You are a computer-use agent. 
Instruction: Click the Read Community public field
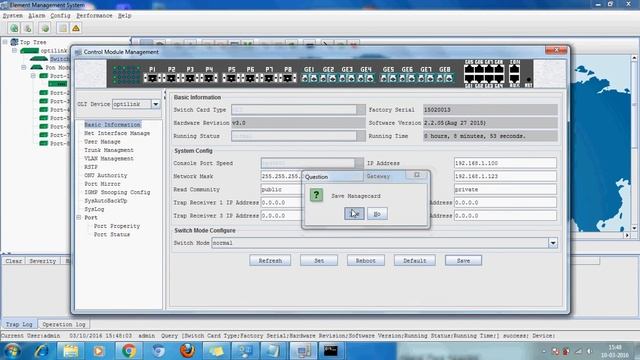(281, 189)
